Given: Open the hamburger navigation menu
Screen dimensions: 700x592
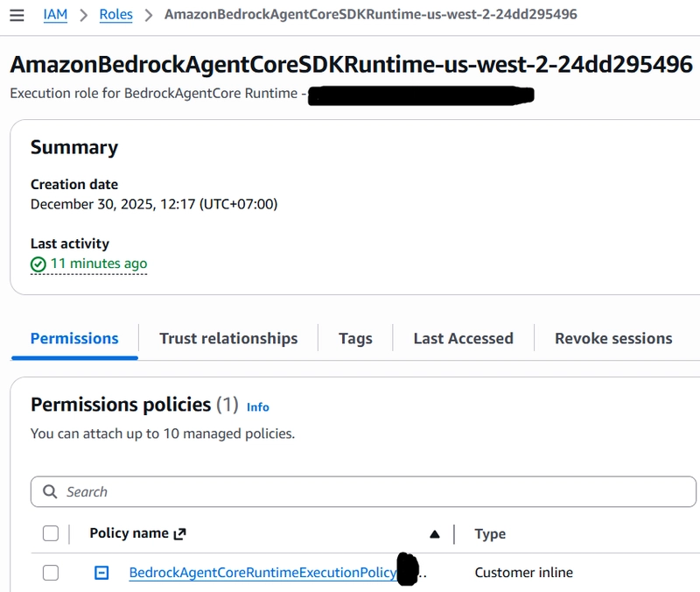Looking at the screenshot, I should click(16, 15).
